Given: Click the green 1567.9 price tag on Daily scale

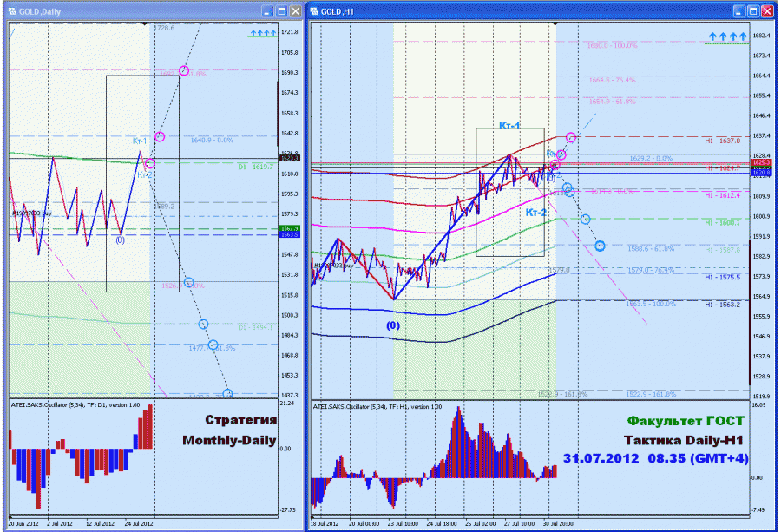Looking at the screenshot, I should [x=289, y=228].
